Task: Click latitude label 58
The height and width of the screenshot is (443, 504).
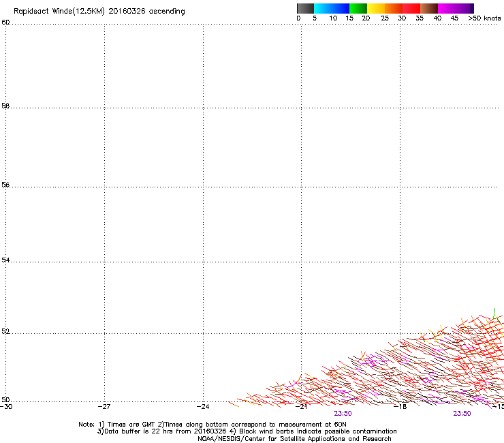Action: tap(5, 106)
